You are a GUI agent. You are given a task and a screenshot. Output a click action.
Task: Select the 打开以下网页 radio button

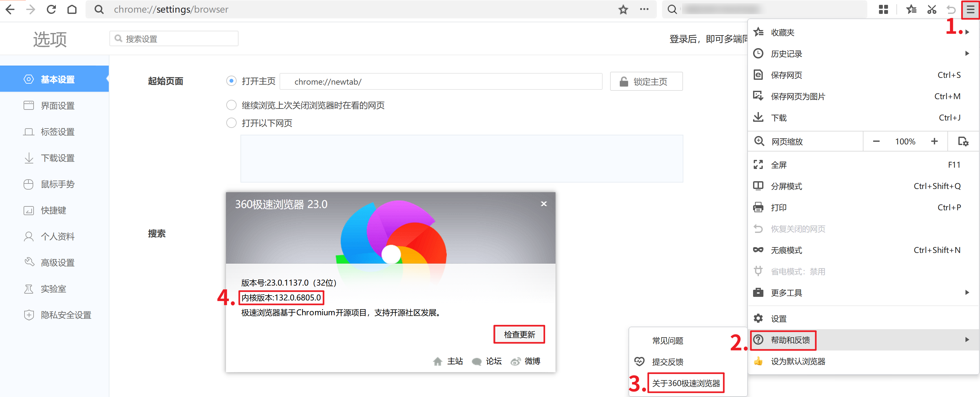pyautogui.click(x=231, y=123)
